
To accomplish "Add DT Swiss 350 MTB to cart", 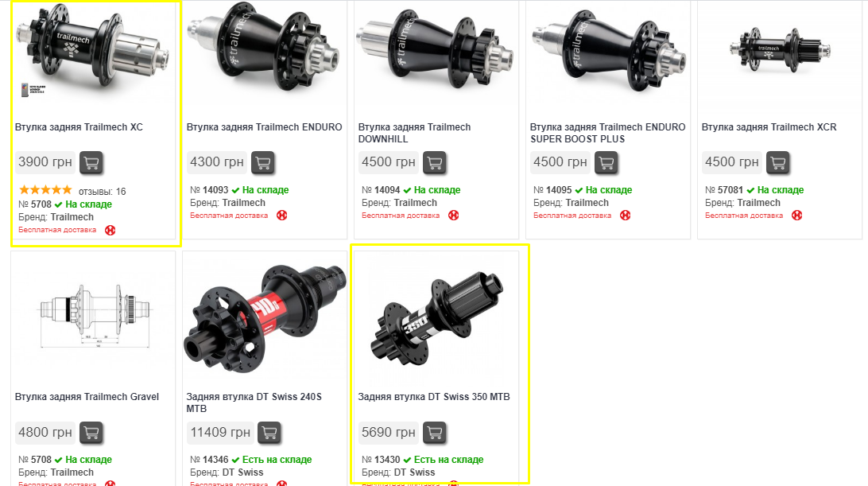I will point(435,432).
